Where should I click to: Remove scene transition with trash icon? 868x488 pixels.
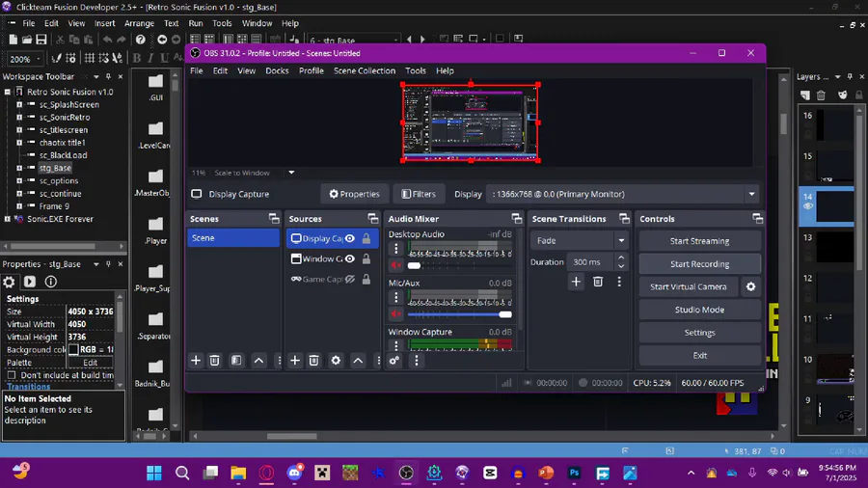(598, 282)
